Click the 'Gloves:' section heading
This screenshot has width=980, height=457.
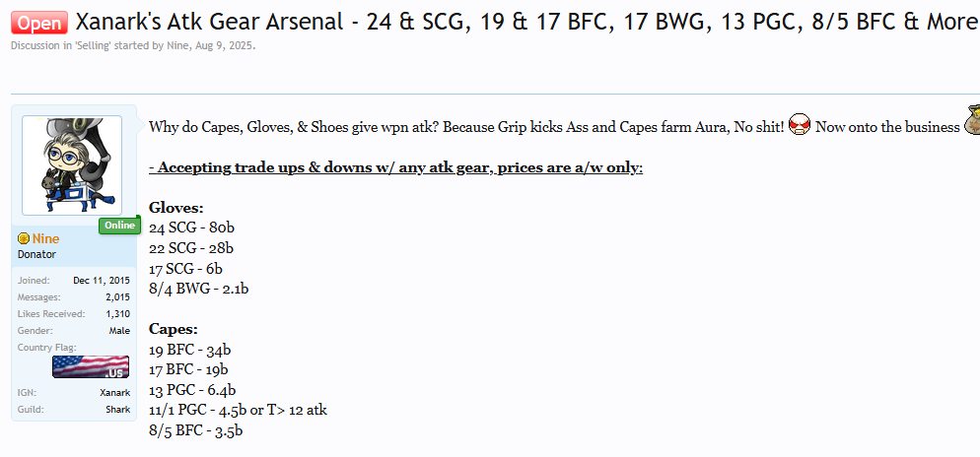pos(176,208)
